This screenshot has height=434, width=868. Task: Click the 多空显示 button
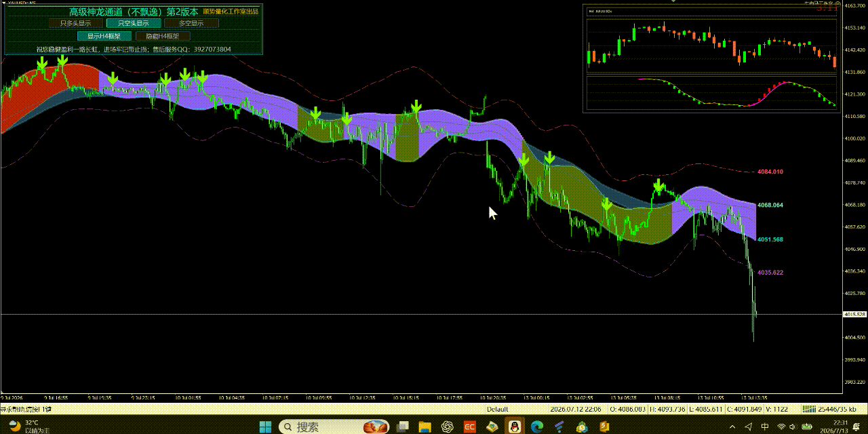191,23
